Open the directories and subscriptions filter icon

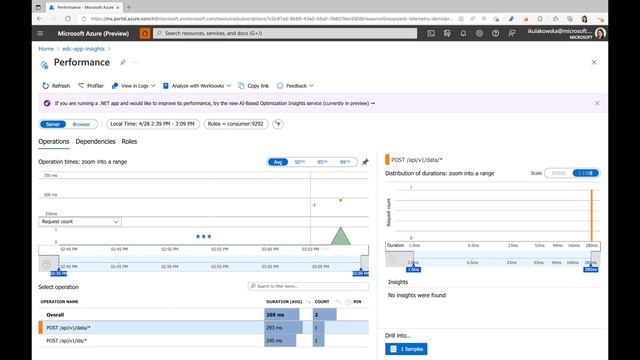tap(447, 33)
